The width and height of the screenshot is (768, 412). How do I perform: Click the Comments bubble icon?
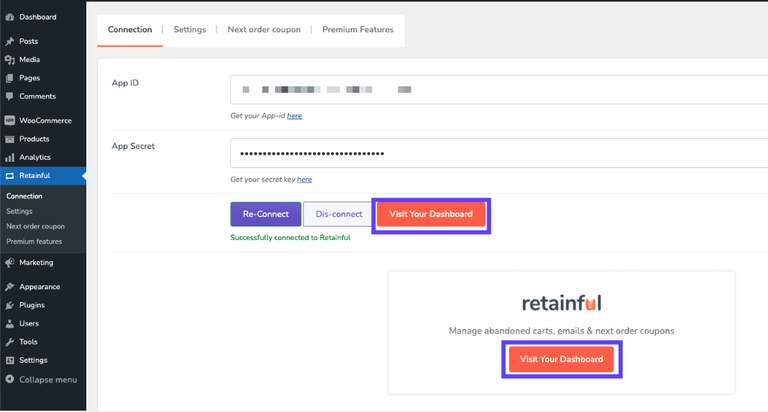pyautogui.click(x=9, y=97)
